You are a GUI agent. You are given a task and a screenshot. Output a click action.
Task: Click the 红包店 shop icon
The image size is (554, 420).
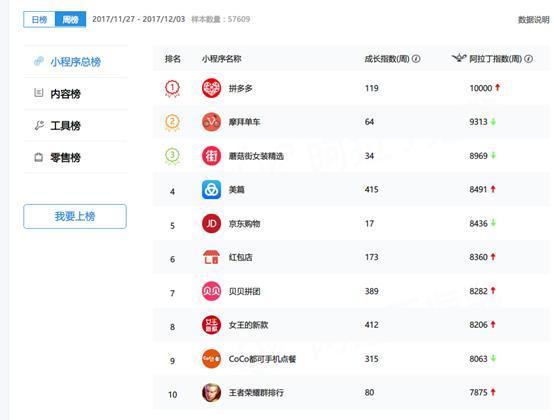coord(211,257)
